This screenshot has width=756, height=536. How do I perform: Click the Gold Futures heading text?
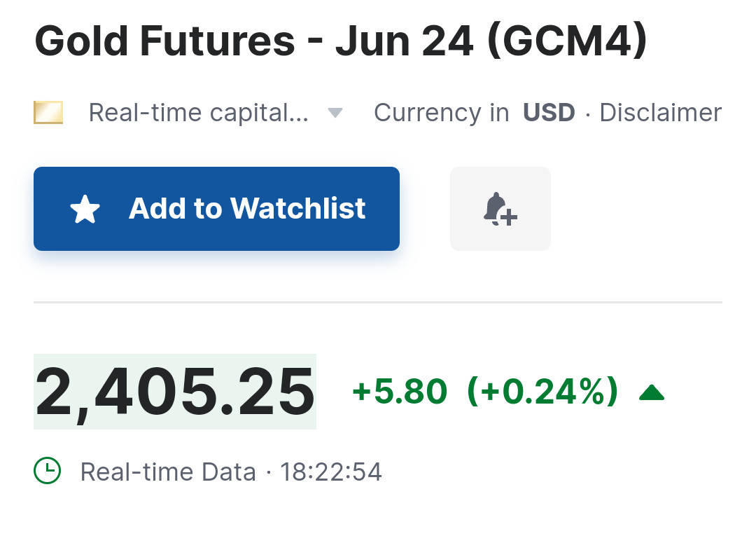click(x=164, y=41)
